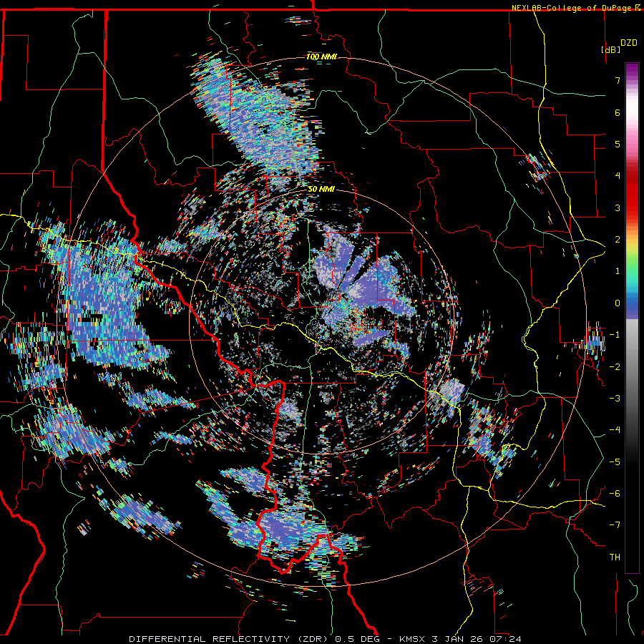644x644 pixels.
Task: Click the -5 value on color scale
Action: coord(615,462)
